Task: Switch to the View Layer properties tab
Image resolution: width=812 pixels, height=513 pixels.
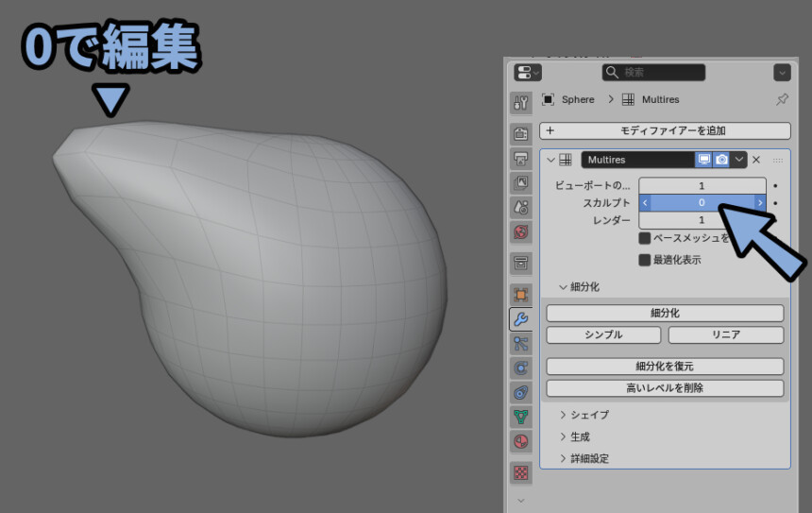Action: point(521,182)
